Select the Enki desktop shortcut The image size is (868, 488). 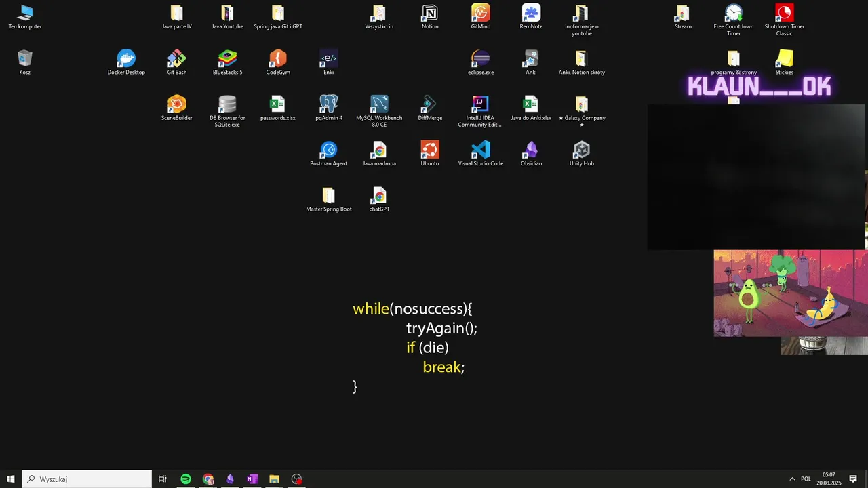click(329, 62)
